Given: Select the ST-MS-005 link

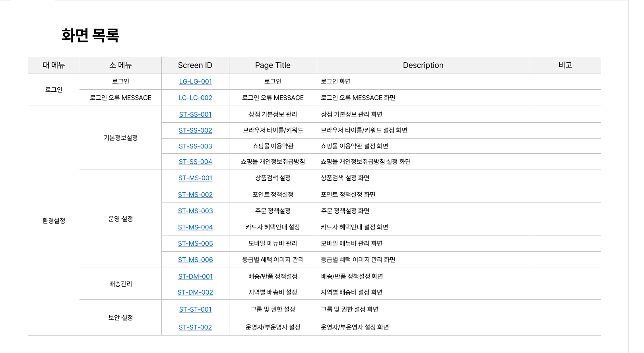Looking at the screenshot, I should [195, 243].
